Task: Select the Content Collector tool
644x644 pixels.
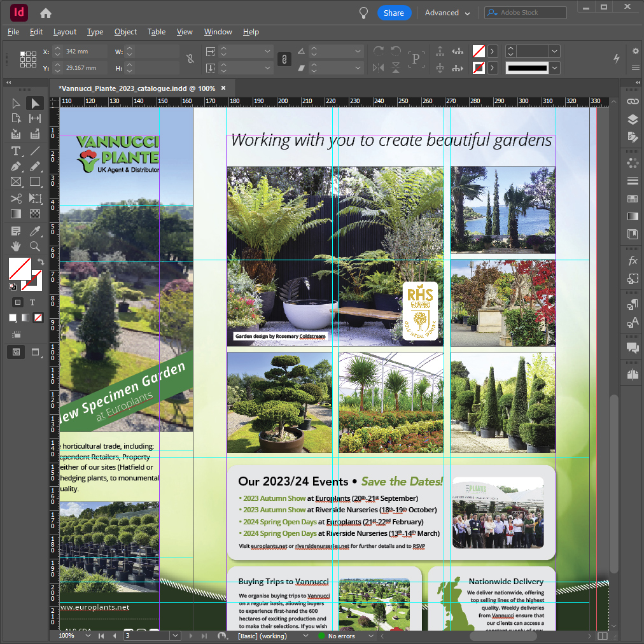Action: point(16,134)
